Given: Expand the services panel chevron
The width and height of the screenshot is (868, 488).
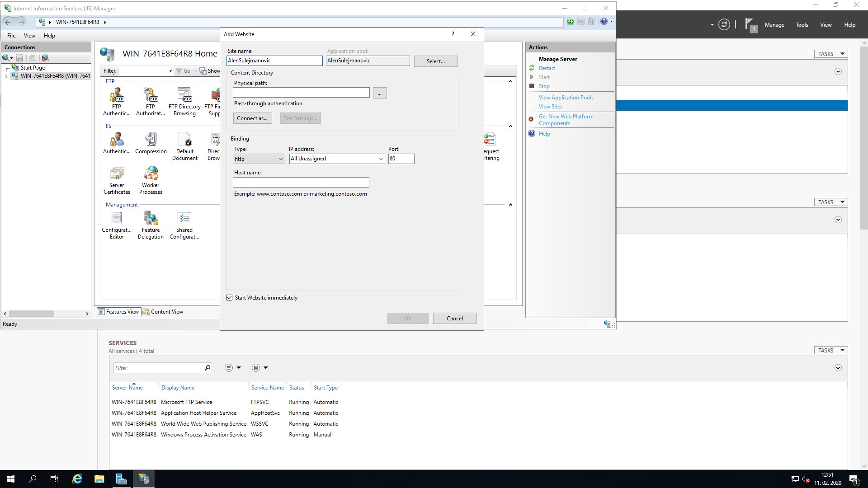Looking at the screenshot, I should [x=838, y=368].
